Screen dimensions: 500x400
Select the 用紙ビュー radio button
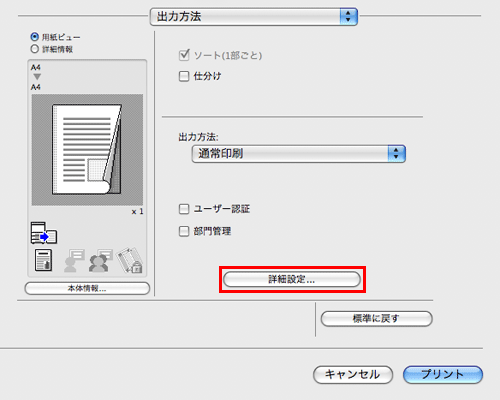coord(34,37)
